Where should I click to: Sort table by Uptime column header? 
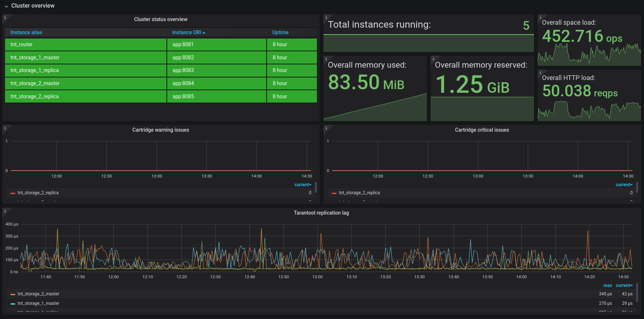tap(280, 32)
